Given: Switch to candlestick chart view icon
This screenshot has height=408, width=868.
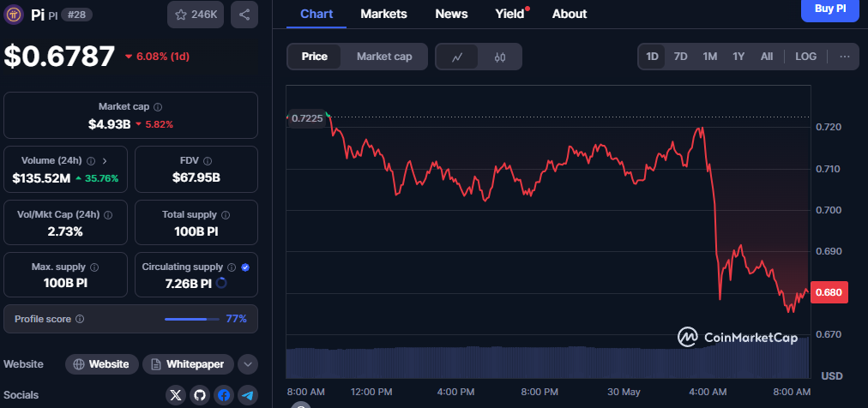Looking at the screenshot, I should tap(500, 57).
